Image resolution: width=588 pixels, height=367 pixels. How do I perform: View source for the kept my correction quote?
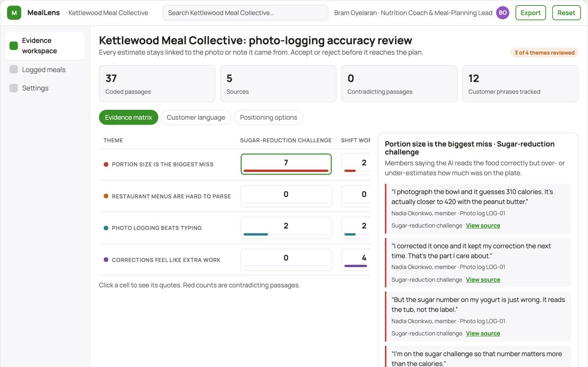click(483, 280)
